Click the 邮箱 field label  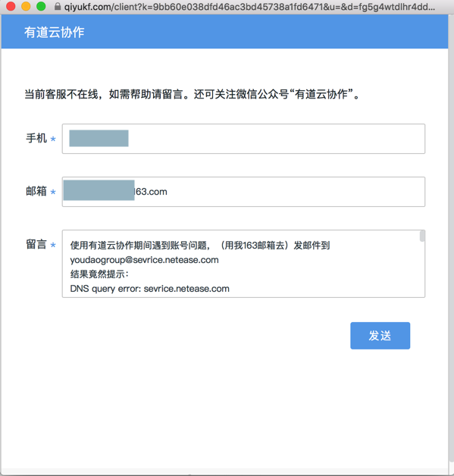point(36,191)
